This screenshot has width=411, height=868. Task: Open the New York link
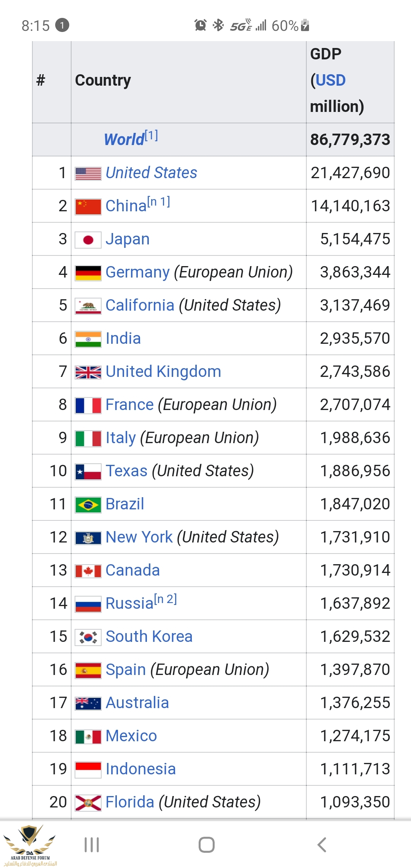tap(139, 537)
